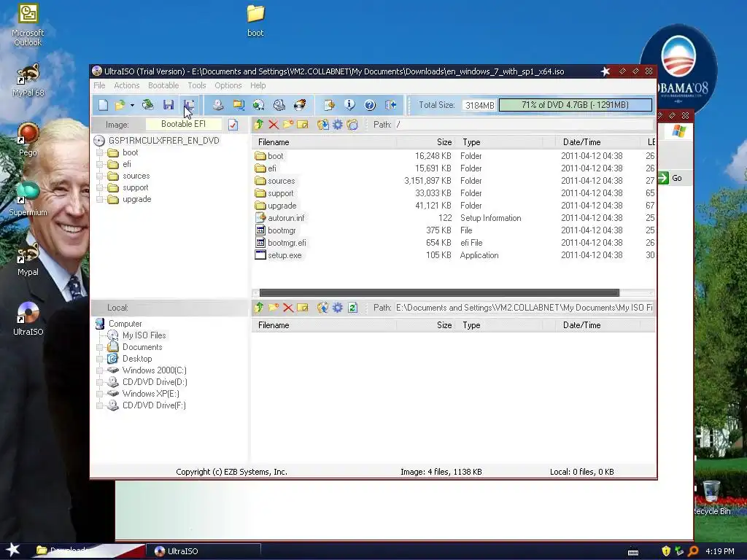Viewport: 747px width, 560px height.
Task: Click the New image toolbar icon
Action: coord(103,105)
